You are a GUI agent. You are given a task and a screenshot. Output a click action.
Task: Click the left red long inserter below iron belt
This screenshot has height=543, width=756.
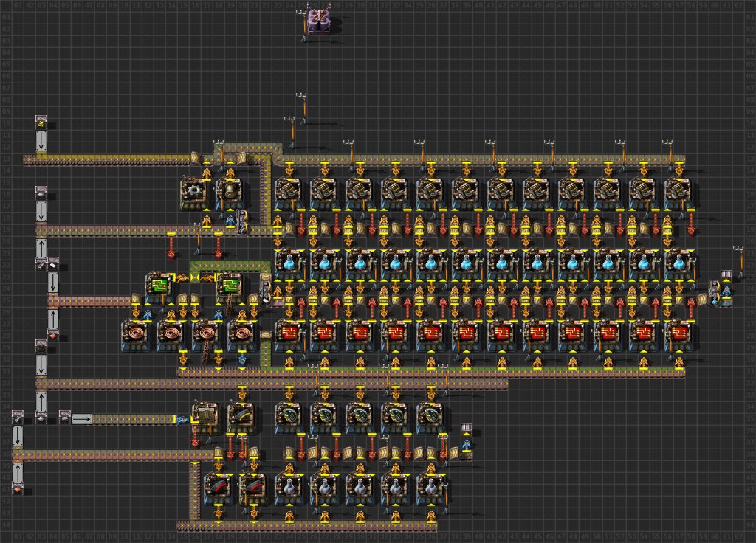point(171,246)
